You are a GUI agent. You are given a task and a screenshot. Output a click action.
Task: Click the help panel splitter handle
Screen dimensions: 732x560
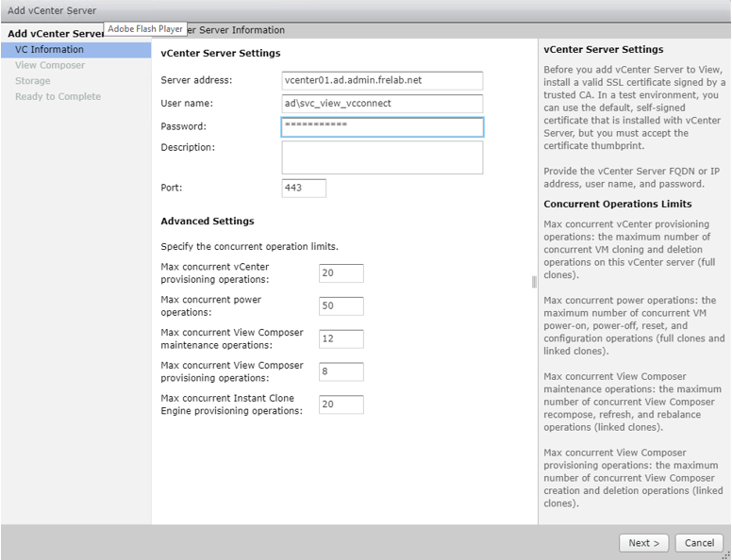tap(534, 281)
